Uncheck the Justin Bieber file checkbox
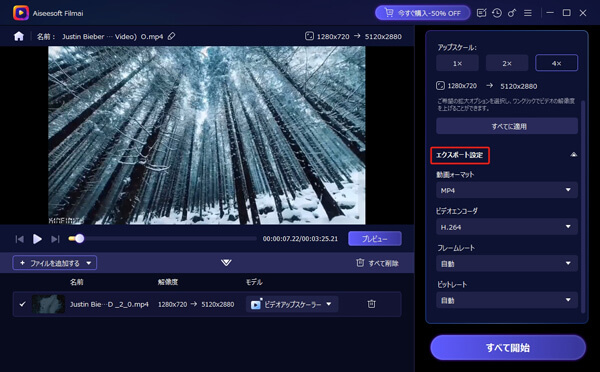 tap(23, 304)
